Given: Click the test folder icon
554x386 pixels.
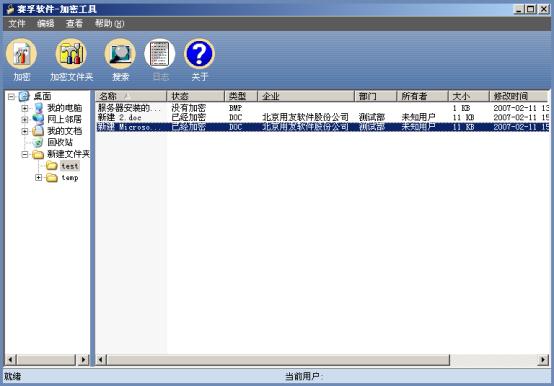Looking at the screenshot, I should pos(52,166).
